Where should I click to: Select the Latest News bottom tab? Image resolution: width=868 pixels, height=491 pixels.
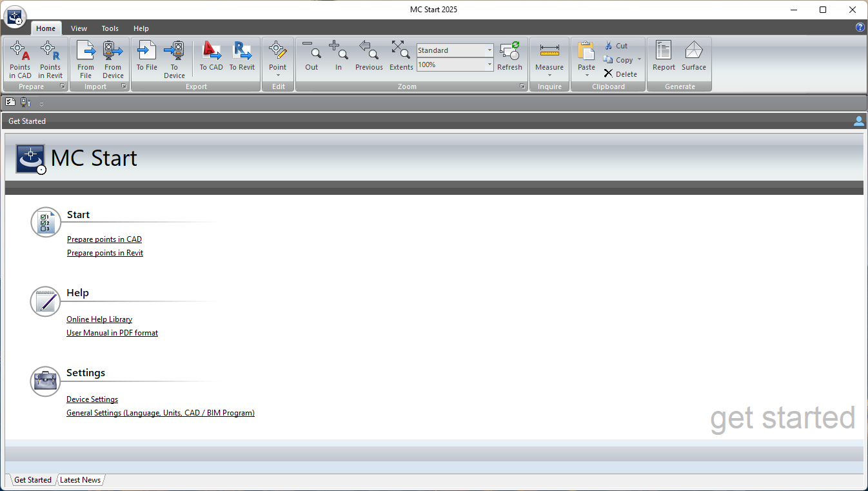[x=80, y=480]
